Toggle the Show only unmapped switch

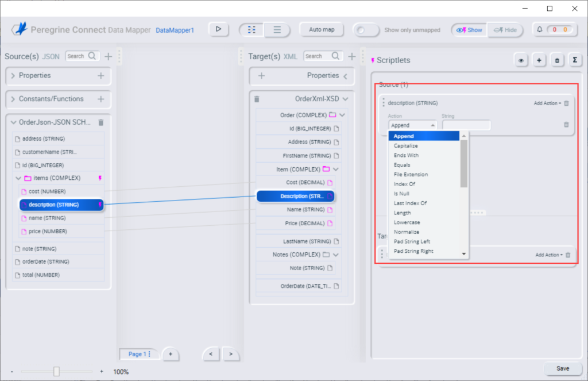point(366,29)
